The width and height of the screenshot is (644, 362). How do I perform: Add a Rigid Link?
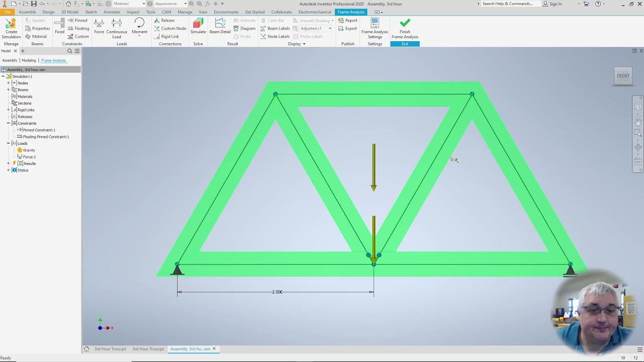167,37
